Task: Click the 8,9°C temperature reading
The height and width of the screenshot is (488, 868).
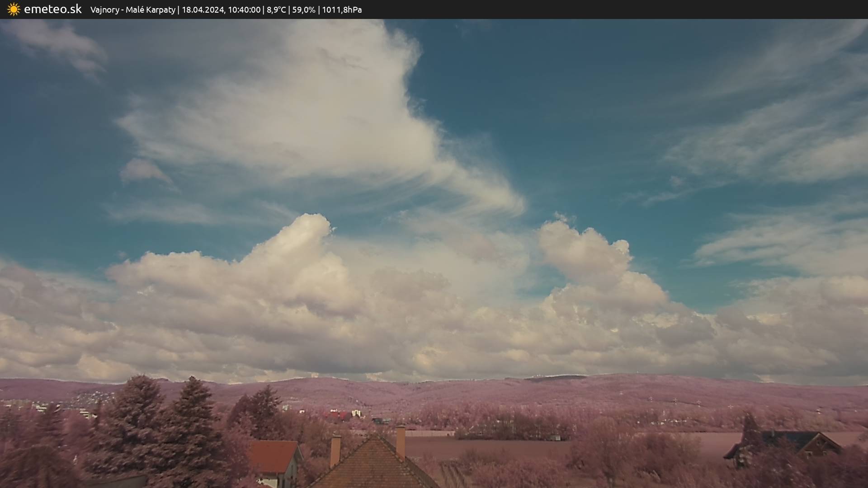Action: coord(276,10)
